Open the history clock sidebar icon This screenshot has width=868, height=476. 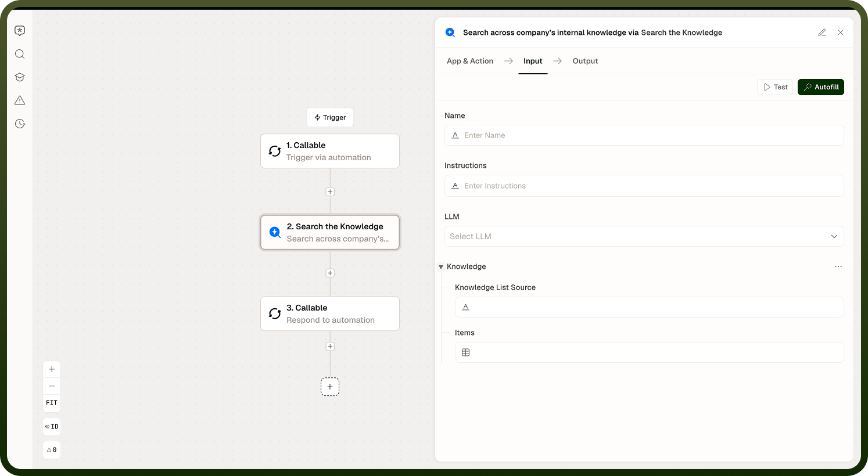point(20,124)
